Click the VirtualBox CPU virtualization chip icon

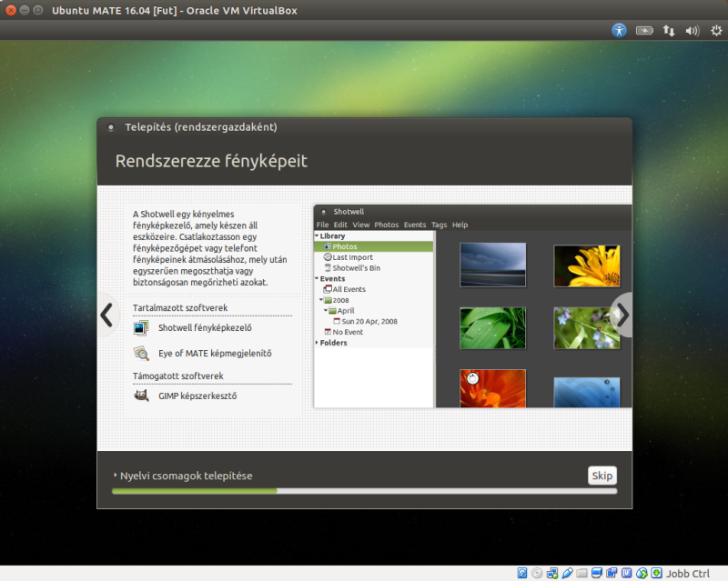pyautogui.click(x=626, y=573)
